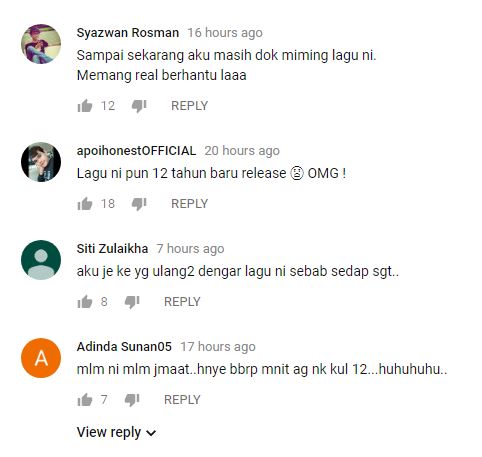Click Syazwan Rosman's profile picture

click(x=41, y=44)
